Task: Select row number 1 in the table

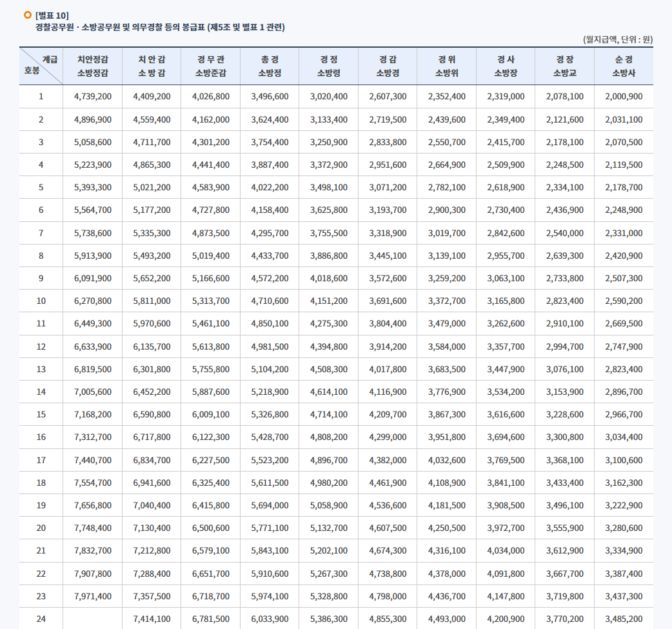Action: tap(41, 95)
